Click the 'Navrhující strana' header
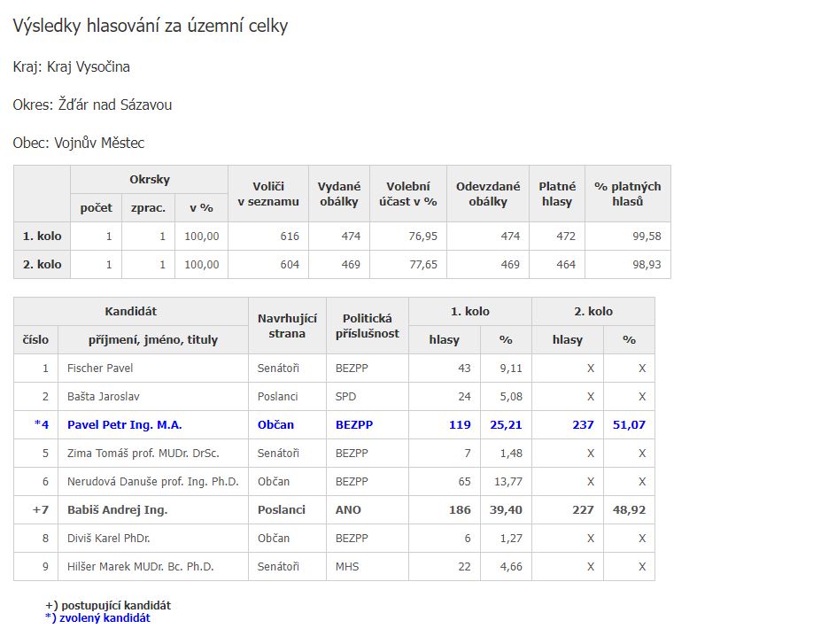The image size is (821, 644). (x=287, y=326)
